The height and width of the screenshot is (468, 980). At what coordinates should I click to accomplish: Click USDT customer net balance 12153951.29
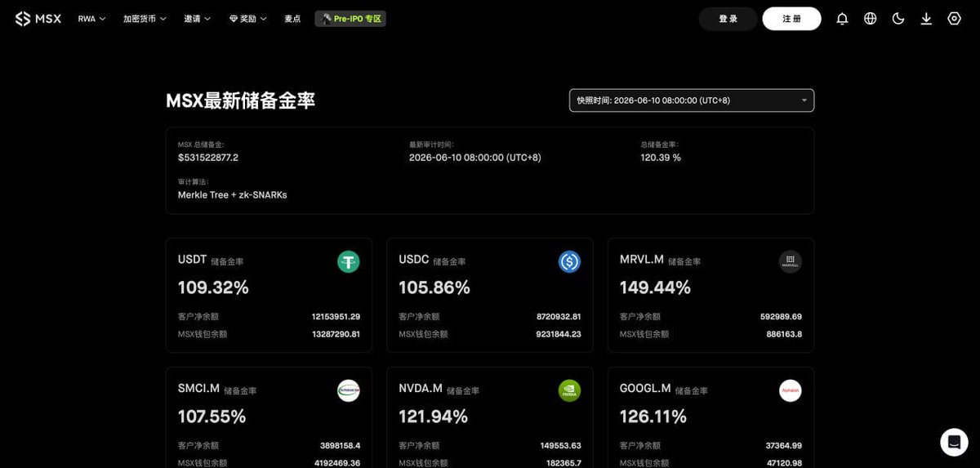(336, 317)
